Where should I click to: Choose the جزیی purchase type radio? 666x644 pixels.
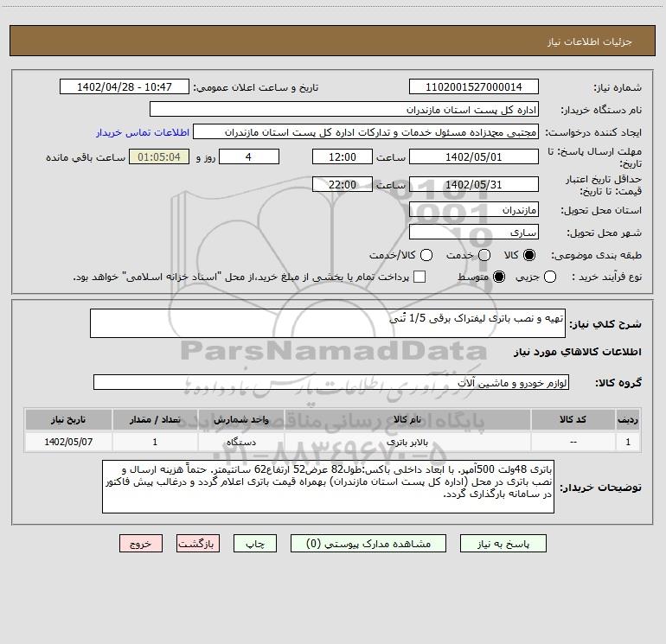point(550,277)
